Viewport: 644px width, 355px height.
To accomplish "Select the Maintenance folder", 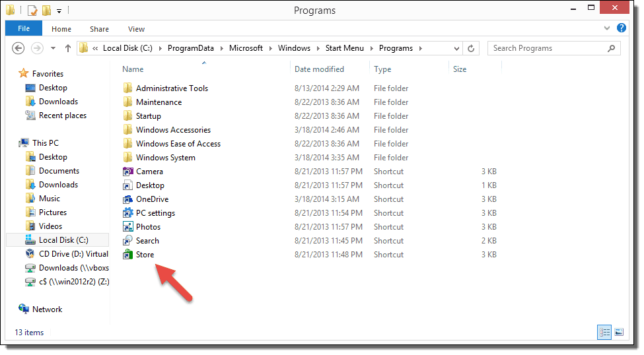I will point(159,102).
